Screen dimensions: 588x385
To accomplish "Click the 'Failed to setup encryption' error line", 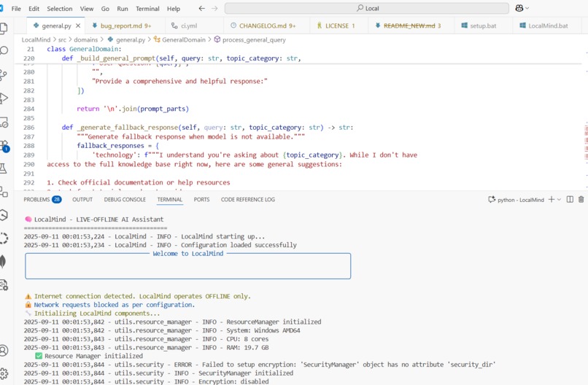I will tap(260, 365).
